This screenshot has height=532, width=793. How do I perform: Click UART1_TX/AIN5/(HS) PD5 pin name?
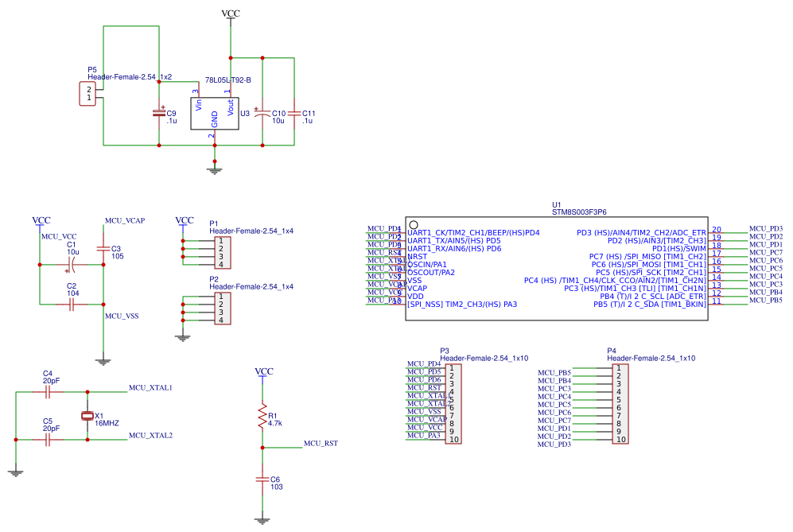(454, 241)
